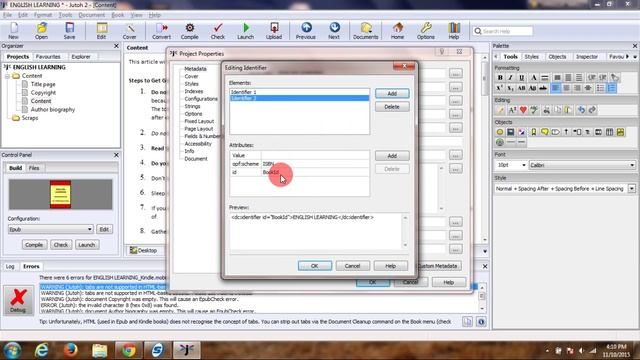Click the Debug red X icon
Image resolution: width=640 pixels, height=360 pixels.
pos(18,300)
